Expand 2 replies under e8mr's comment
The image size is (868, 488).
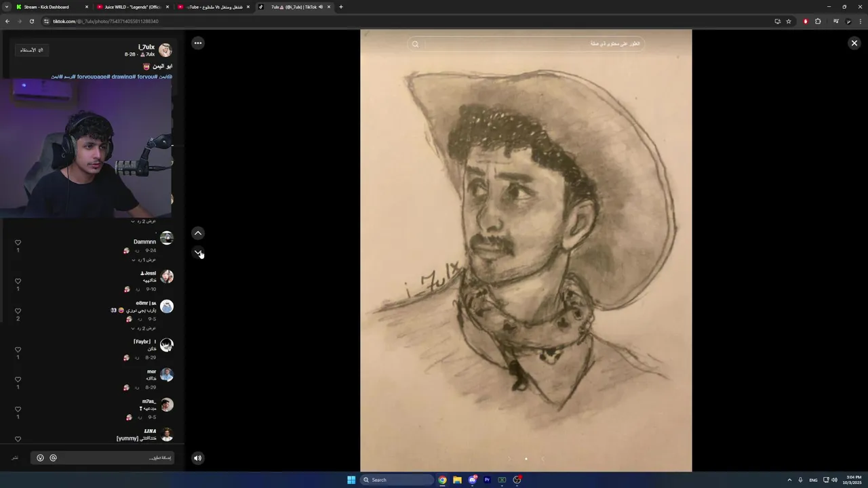144,328
